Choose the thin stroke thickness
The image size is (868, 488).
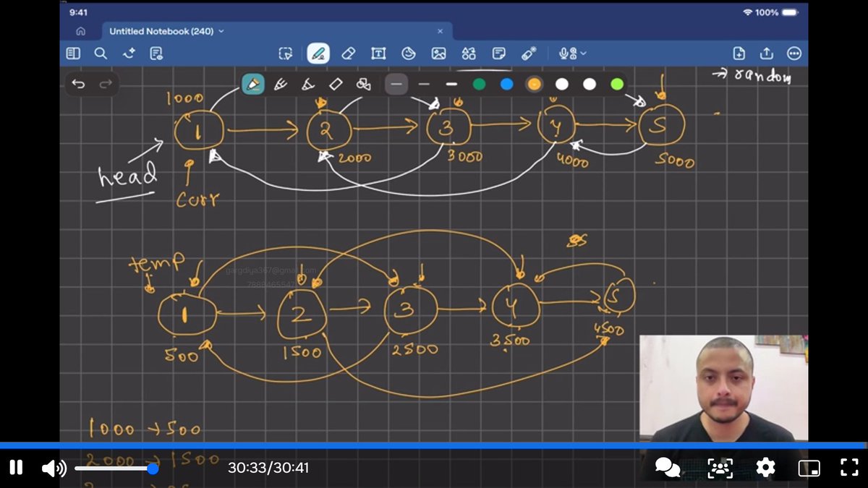[x=424, y=85]
